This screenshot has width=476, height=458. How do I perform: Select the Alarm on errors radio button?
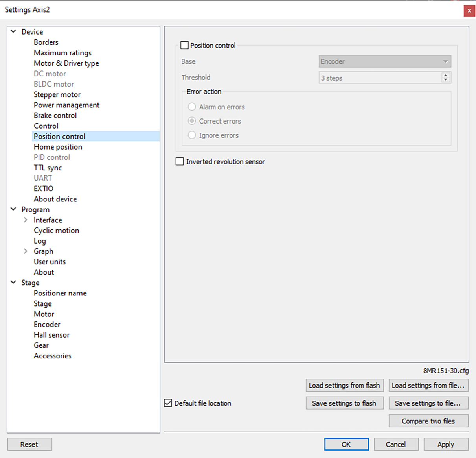pos(192,107)
